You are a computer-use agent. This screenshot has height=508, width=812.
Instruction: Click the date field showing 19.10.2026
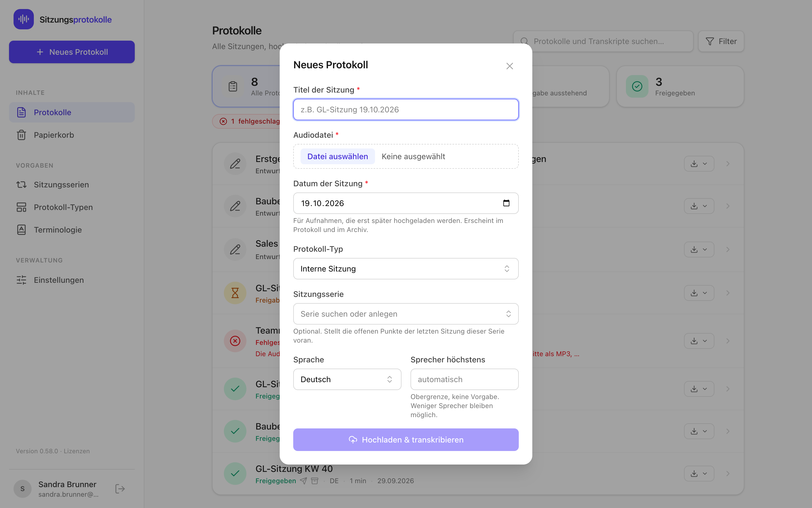point(406,203)
